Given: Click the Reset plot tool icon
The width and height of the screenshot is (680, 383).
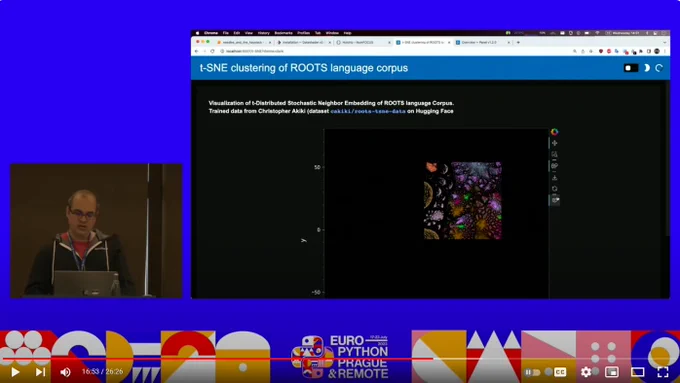Looking at the screenshot, I should click(x=554, y=189).
